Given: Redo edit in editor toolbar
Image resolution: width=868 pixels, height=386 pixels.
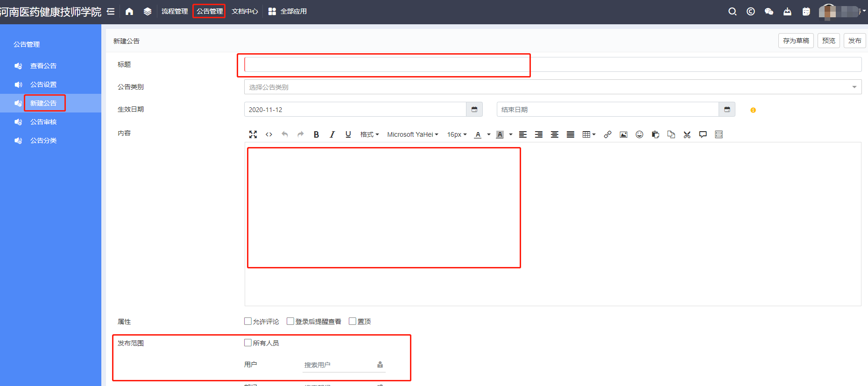Looking at the screenshot, I should pos(301,134).
